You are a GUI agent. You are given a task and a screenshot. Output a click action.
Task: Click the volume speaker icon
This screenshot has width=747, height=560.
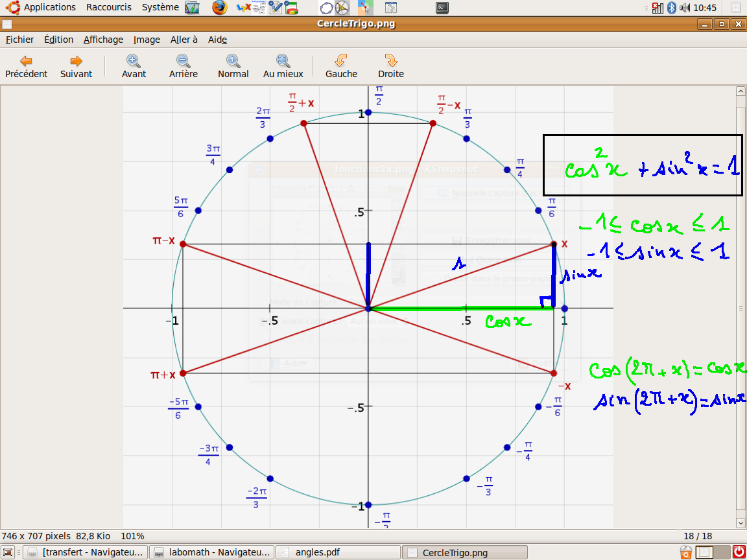(685, 8)
